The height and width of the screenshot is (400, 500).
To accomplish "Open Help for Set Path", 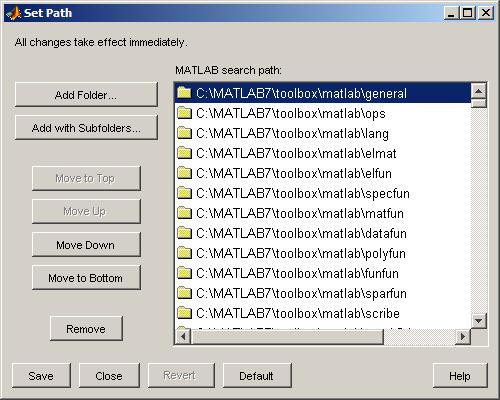I will tap(460, 376).
